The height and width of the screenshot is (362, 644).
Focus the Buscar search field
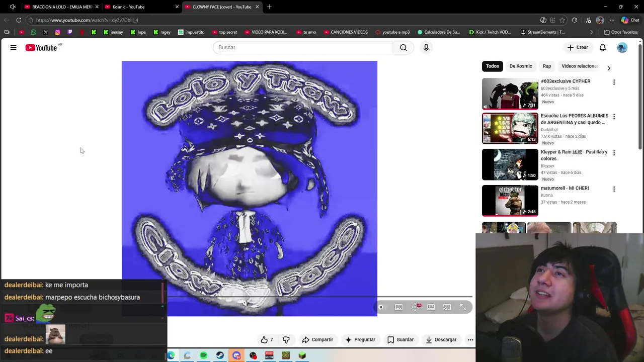tap(303, 47)
